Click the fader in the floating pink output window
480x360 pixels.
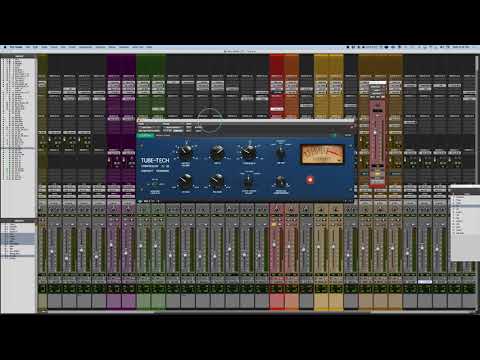pyautogui.click(x=375, y=133)
